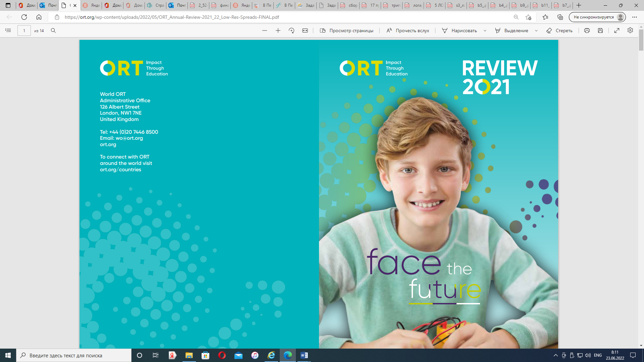The image size is (644, 362).
Task: Rotate the PDF page icon
Action: (291, 31)
